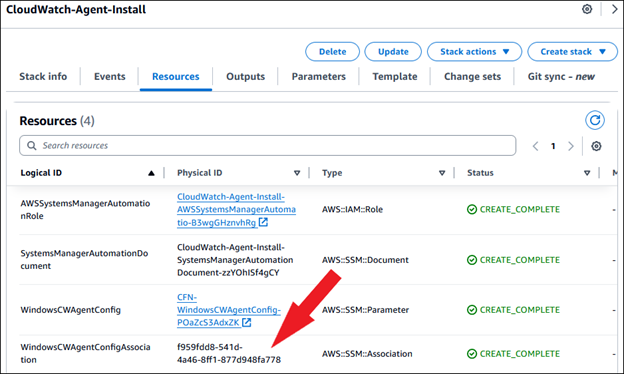
Task: Go to next resources page
Action: tap(571, 146)
